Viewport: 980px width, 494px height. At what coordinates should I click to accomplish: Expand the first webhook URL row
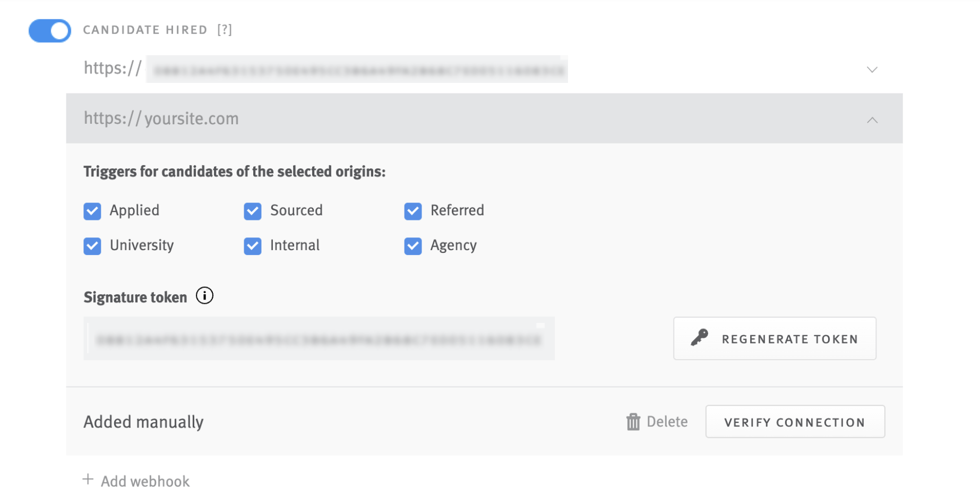(872, 69)
